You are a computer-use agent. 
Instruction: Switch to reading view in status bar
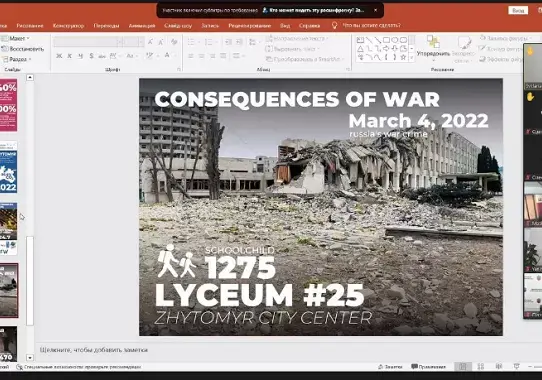(x=498, y=367)
